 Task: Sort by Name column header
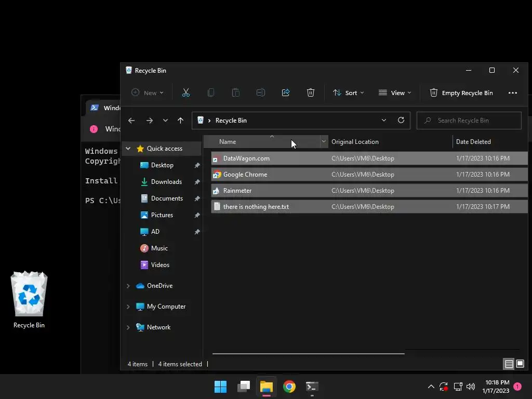[262, 141]
